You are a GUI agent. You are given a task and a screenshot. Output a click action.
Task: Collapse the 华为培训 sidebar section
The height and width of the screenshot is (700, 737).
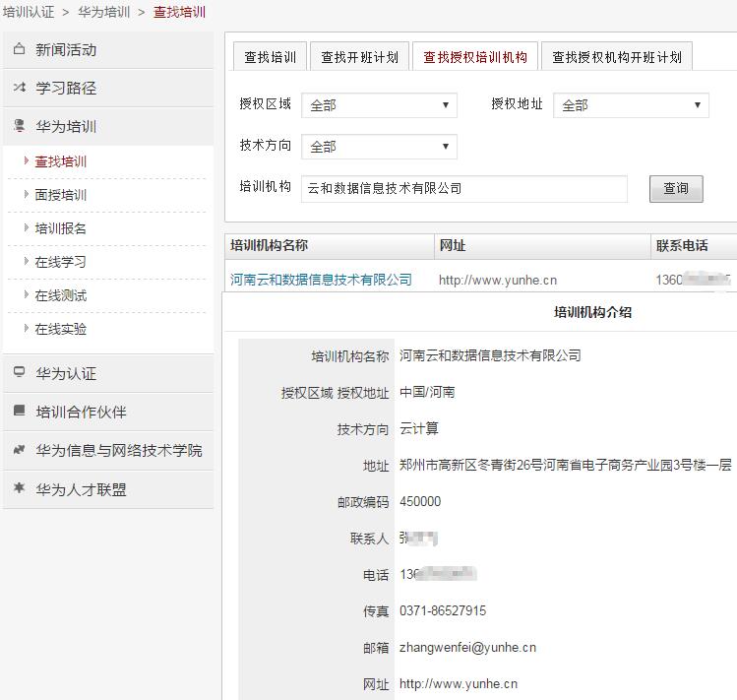pyautogui.click(x=108, y=127)
